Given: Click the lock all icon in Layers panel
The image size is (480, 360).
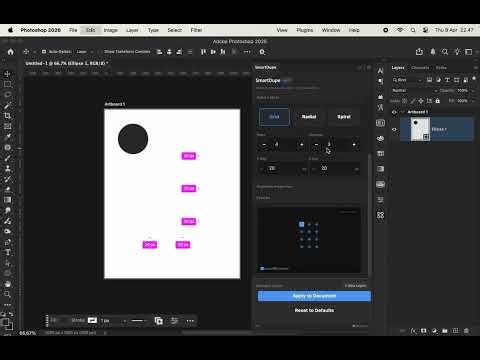Looking at the screenshot, I should [438, 101].
